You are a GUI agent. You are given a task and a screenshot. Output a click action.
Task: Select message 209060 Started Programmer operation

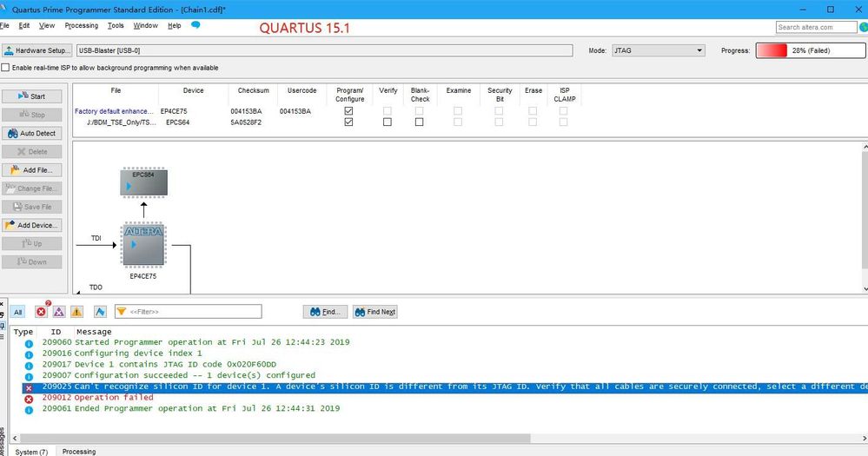(x=195, y=342)
